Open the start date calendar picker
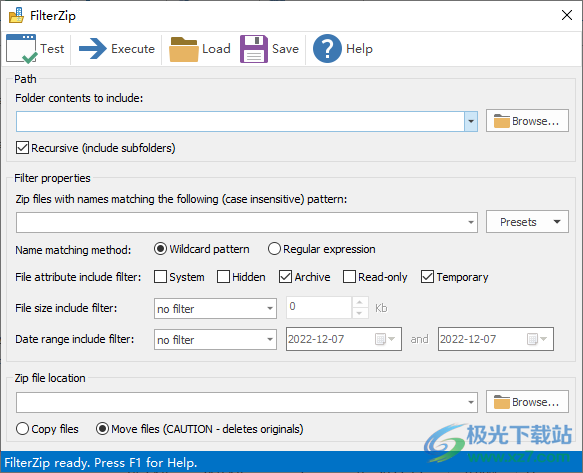 tap(385, 339)
